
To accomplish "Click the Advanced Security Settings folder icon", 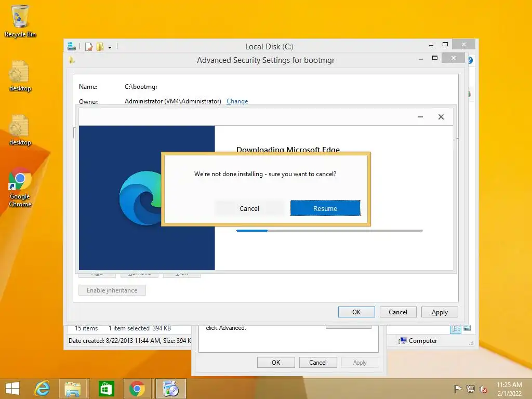I will point(71,60).
